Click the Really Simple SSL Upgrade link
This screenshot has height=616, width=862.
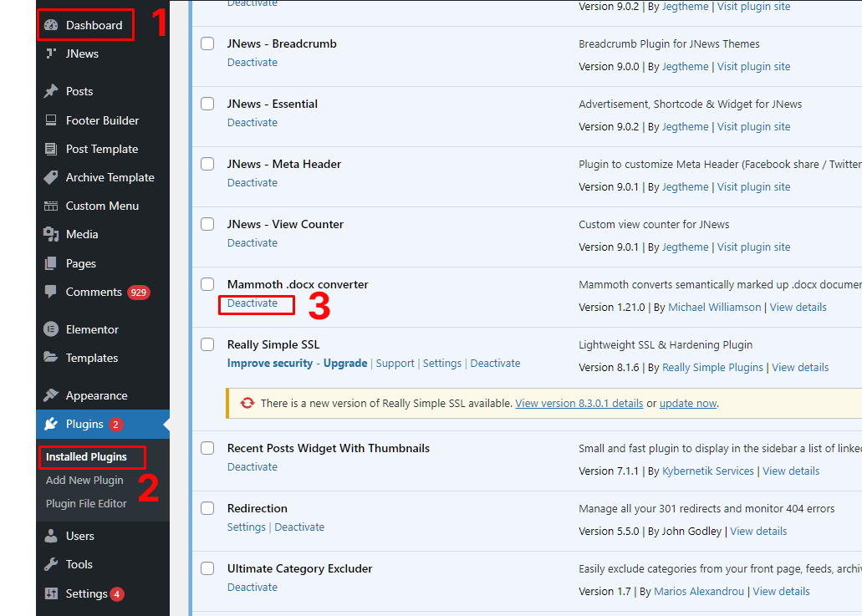click(345, 364)
